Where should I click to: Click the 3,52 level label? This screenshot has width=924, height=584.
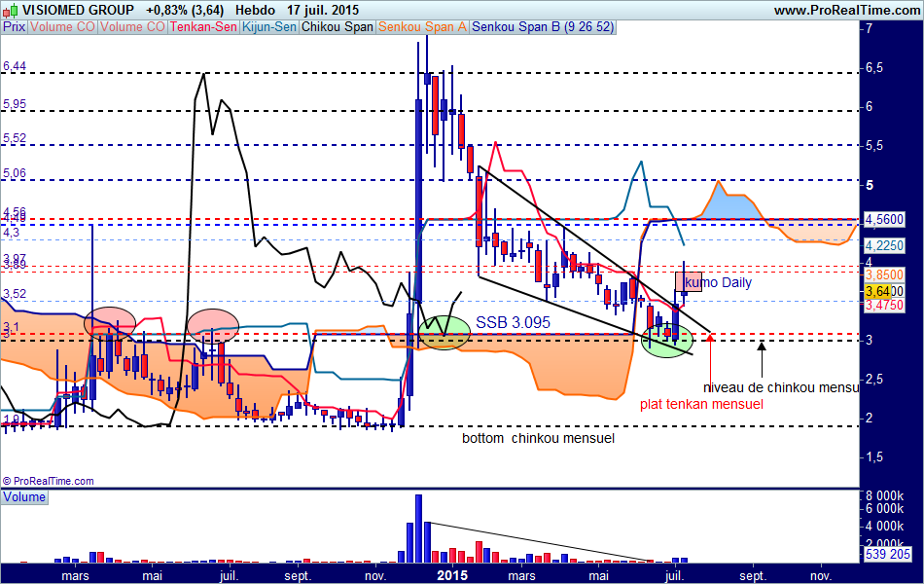(15, 294)
